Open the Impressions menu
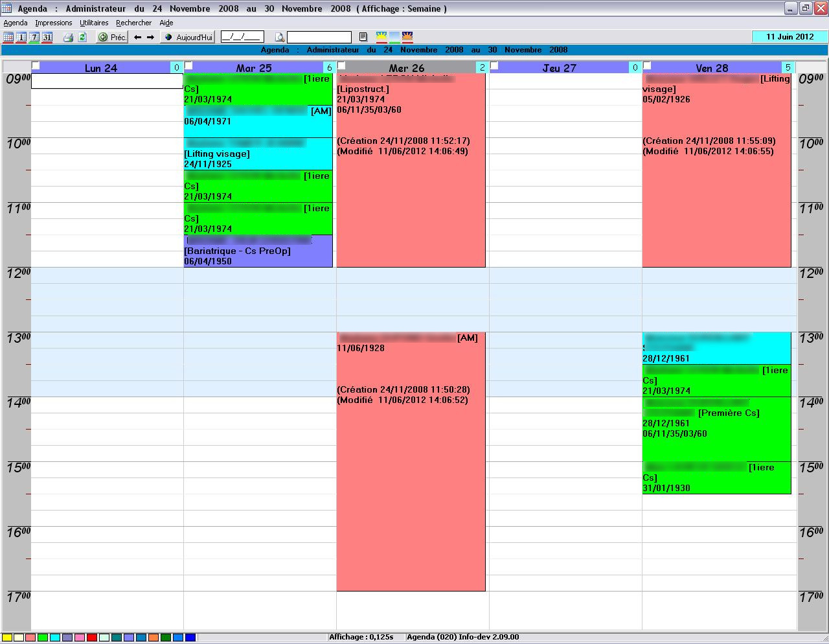The image size is (829, 644). click(54, 23)
